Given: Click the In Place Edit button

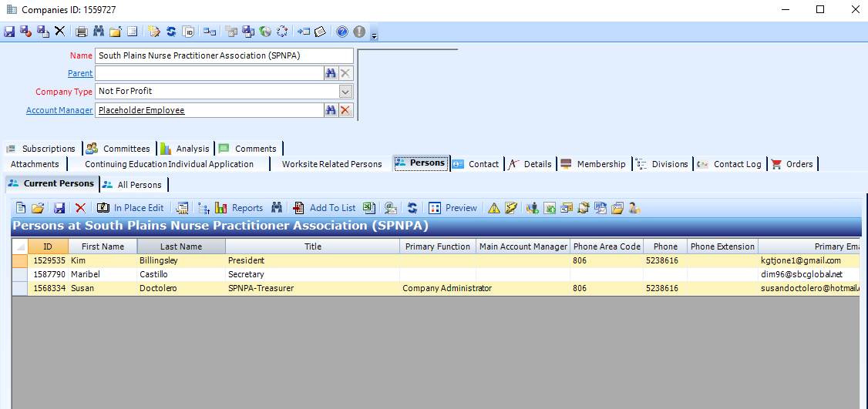Looking at the screenshot, I should pyautogui.click(x=130, y=208).
